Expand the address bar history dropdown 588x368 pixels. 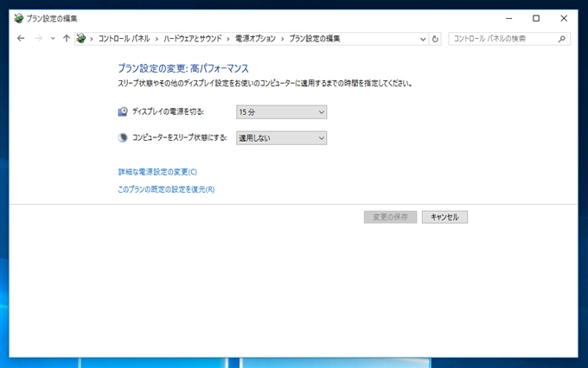coord(423,39)
